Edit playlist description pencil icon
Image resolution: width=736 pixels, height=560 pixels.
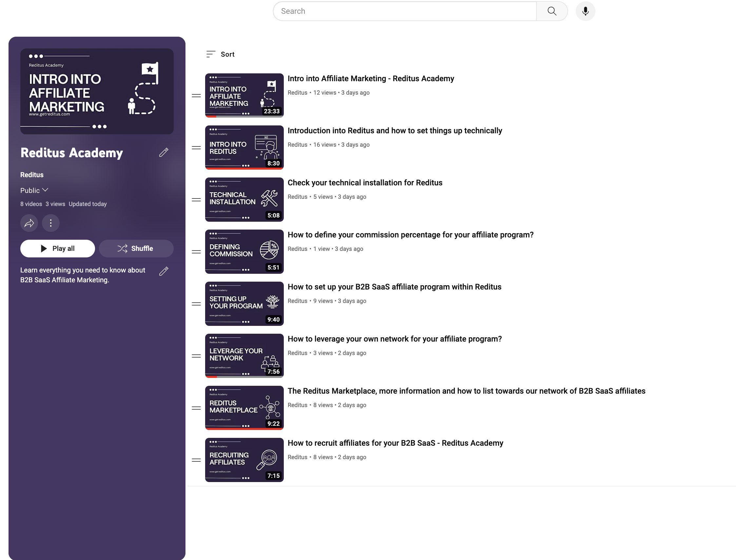click(x=164, y=271)
